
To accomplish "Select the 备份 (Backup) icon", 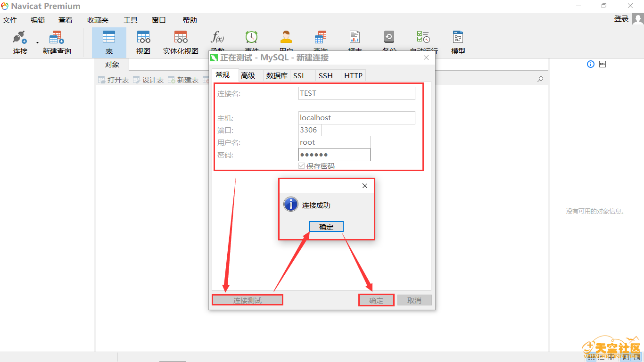I will click(x=388, y=37).
